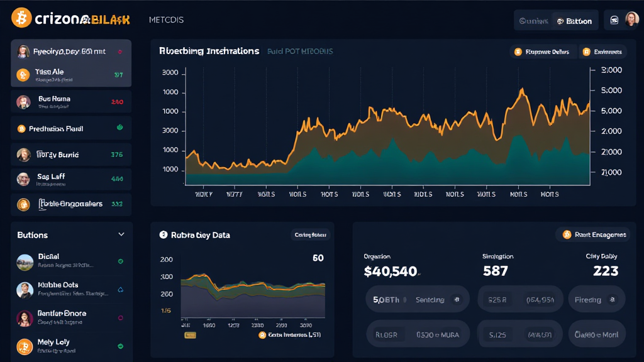Click the Fireding pill button
Viewport: 644px width, 362px height.
pos(596,300)
